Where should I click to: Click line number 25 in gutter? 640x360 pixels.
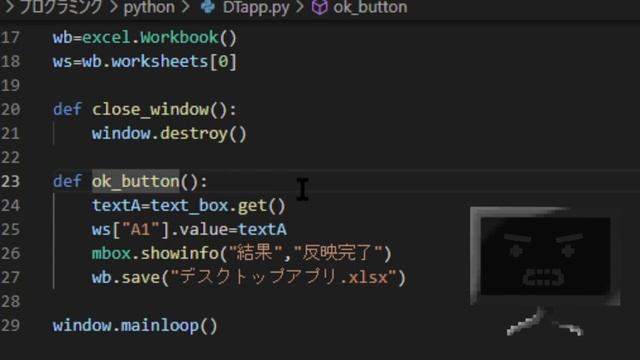[x=10, y=229]
